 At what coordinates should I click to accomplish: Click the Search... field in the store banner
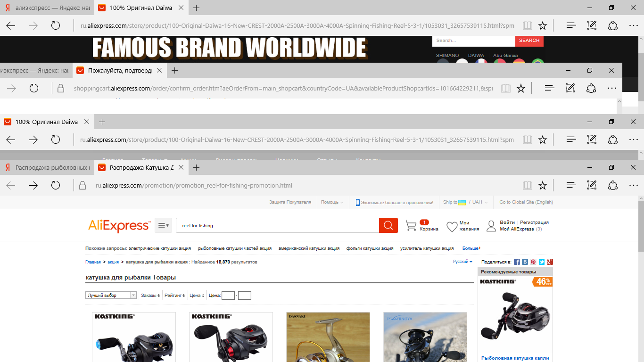pyautogui.click(x=474, y=41)
